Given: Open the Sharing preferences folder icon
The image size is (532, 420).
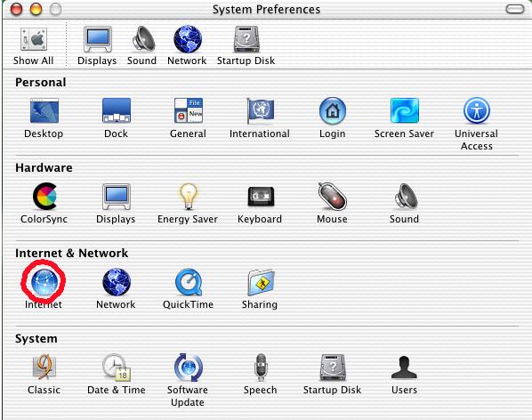Looking at the screenshot, I should (x=261, y=282).
